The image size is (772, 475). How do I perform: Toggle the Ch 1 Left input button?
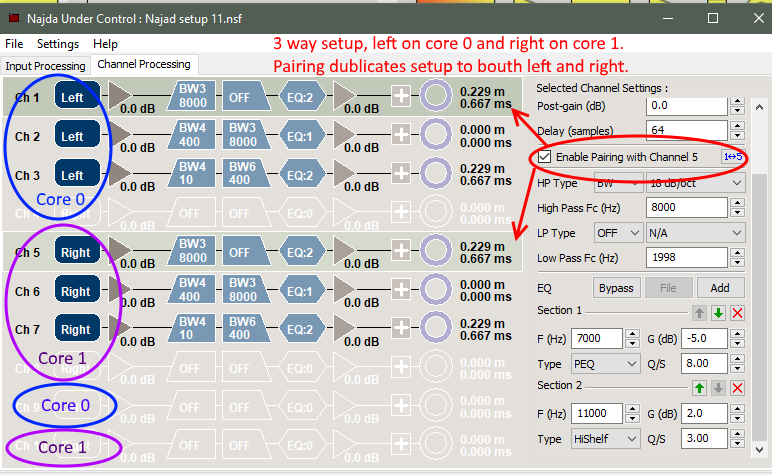77,95
